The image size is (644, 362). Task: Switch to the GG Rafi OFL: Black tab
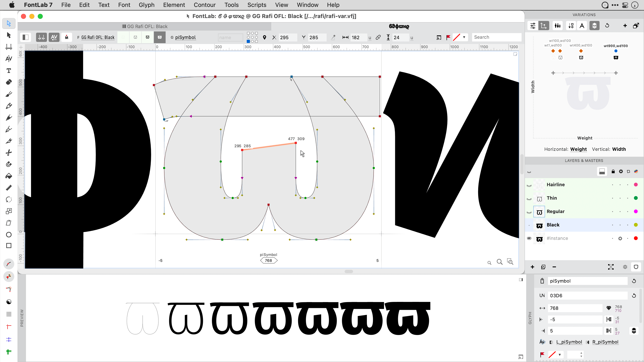pyautogui.click(x=144, y=26)
